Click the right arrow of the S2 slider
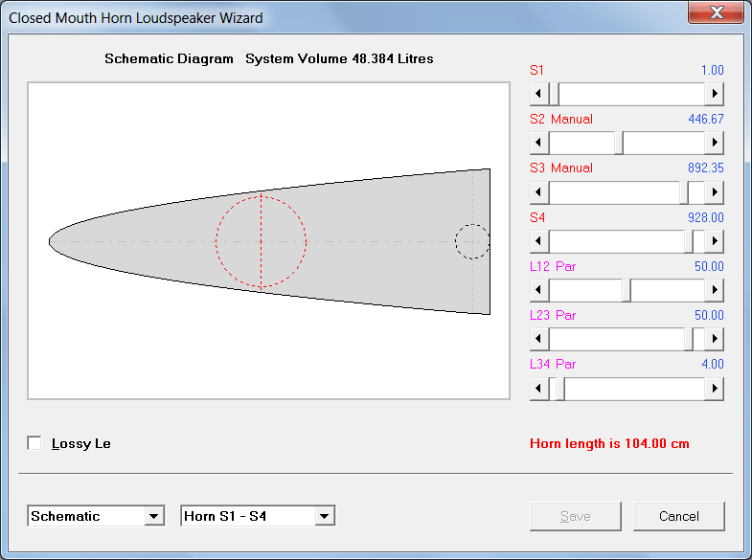The height and width of the screenshot is (560, 752). coord(714,143)
